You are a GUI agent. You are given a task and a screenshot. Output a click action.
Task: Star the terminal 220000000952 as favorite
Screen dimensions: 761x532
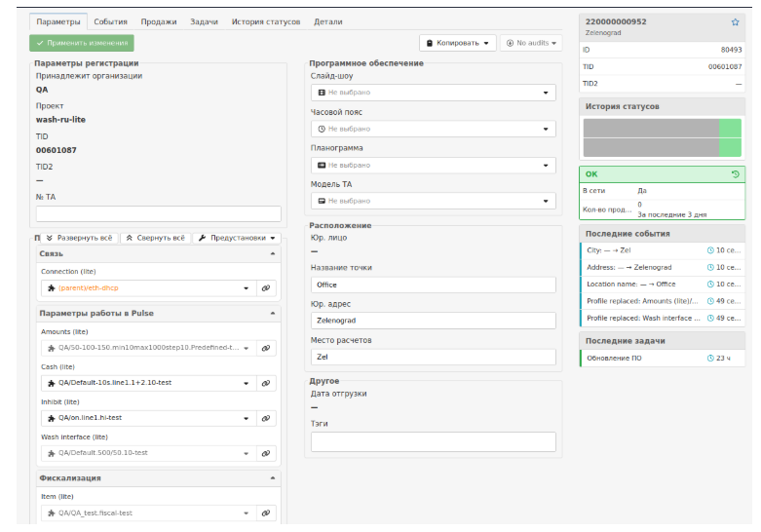[735, 21]
